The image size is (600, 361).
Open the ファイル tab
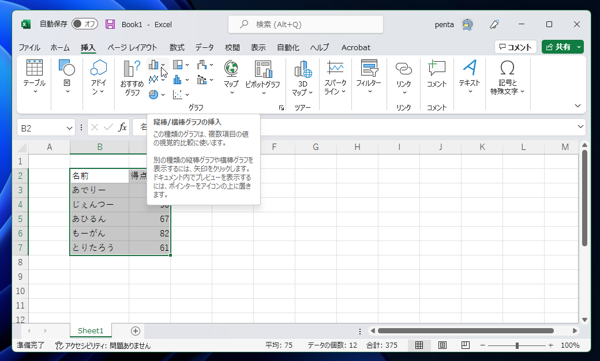point(29,47)
